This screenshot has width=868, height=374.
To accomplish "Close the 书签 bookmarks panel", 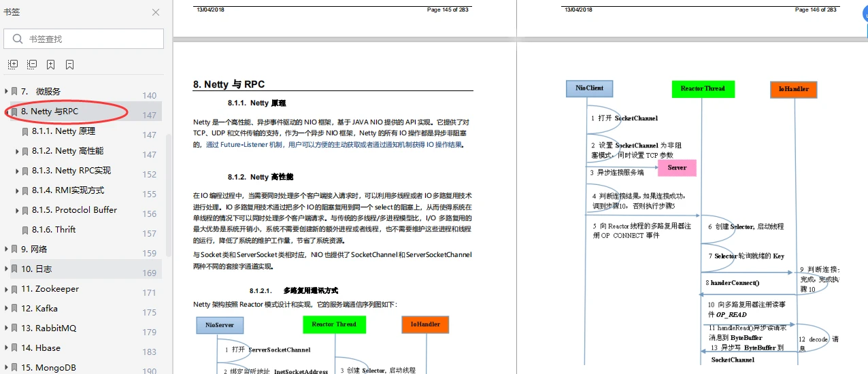I will (x=156, y=12).
